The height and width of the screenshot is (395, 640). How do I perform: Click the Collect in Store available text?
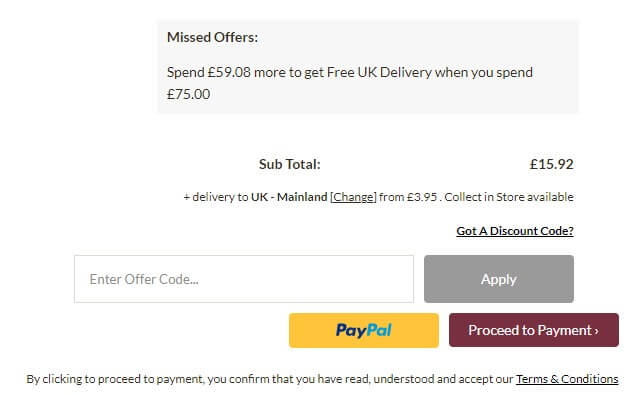[x=509, y=197]
